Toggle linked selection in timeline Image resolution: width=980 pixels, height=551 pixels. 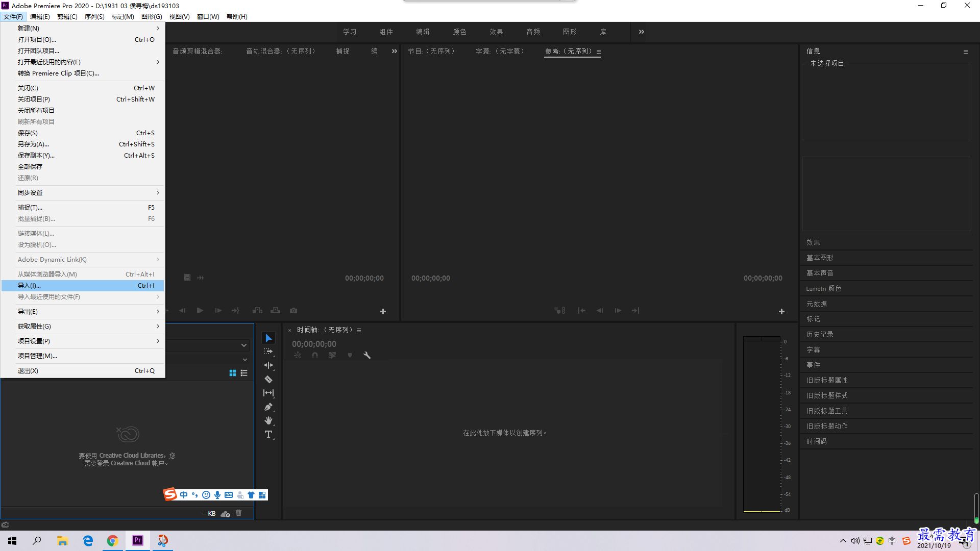(x=332, y=355)
